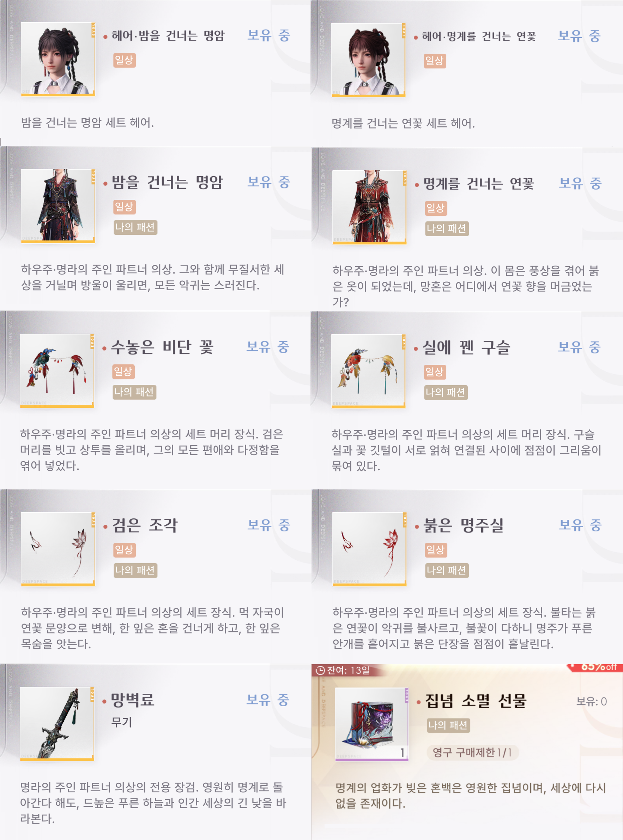Screen dimensions: 623x840
Task: Click 보유 중 status beside 망벽료
Action: [x=268, y=700]
